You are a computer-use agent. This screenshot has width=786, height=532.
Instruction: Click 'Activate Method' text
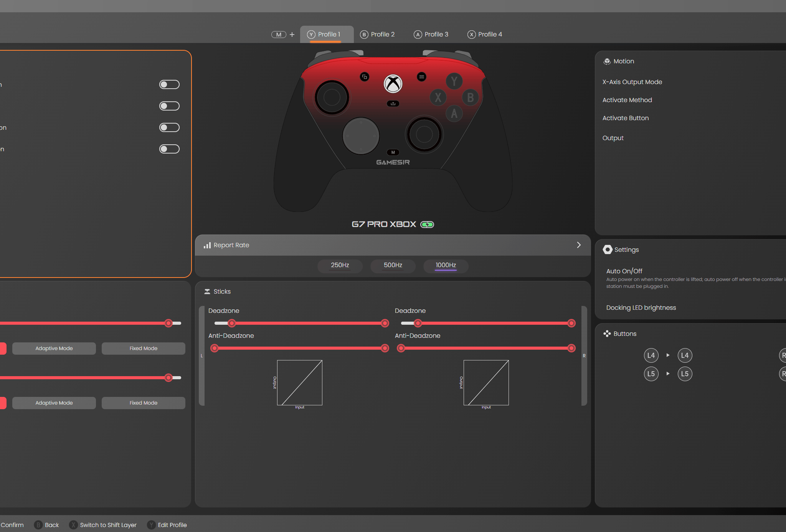[627, 100]
